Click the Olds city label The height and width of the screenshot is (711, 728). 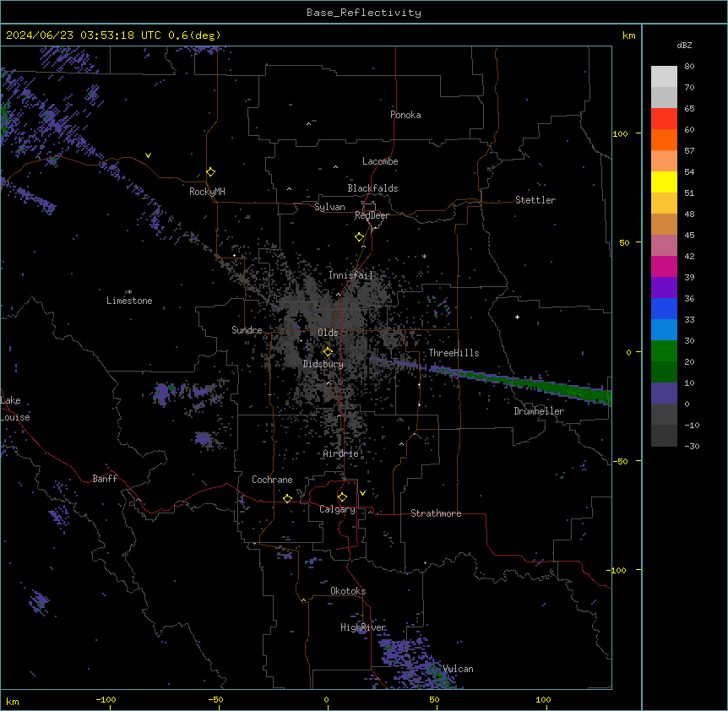328,333
